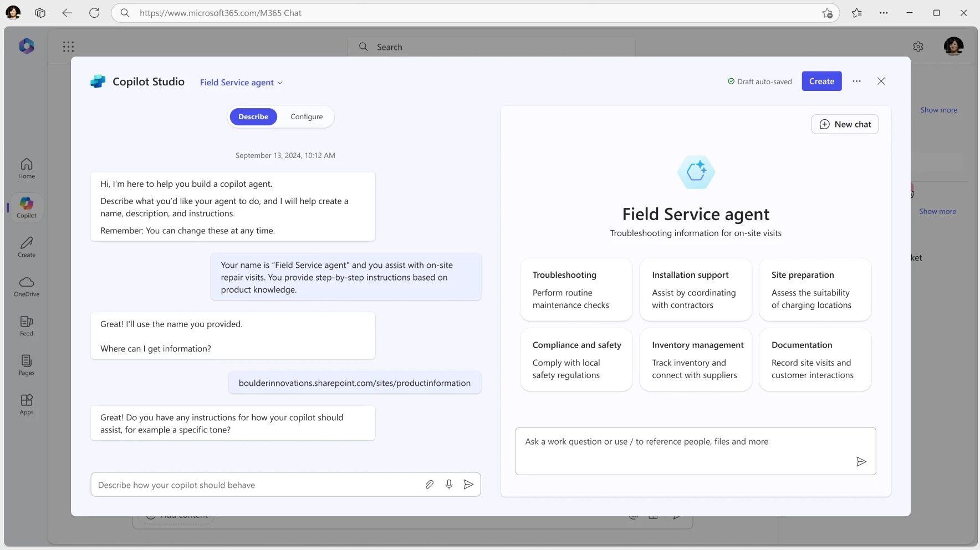Screen dimensions: 980x550
Task: Choose the Inventory management prompt card
Action: click(696, 360)
